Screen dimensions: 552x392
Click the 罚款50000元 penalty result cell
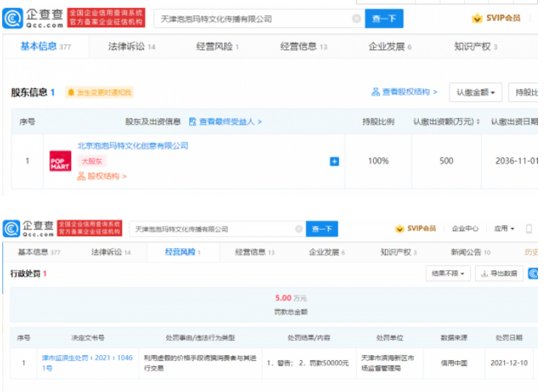click(309, 362)
